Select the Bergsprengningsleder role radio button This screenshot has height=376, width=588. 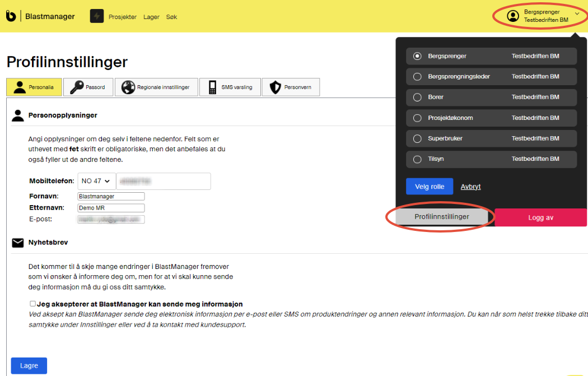click(417, 77)
